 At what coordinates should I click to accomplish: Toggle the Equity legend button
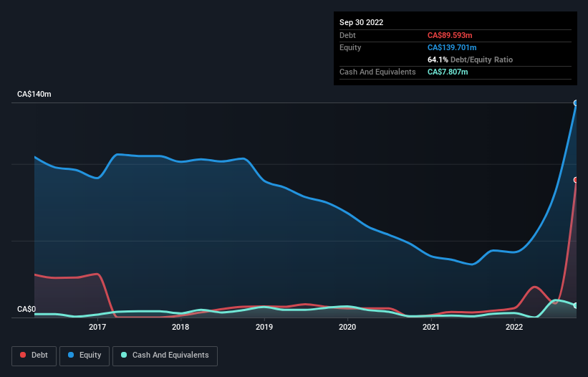(x=85, y=355)
